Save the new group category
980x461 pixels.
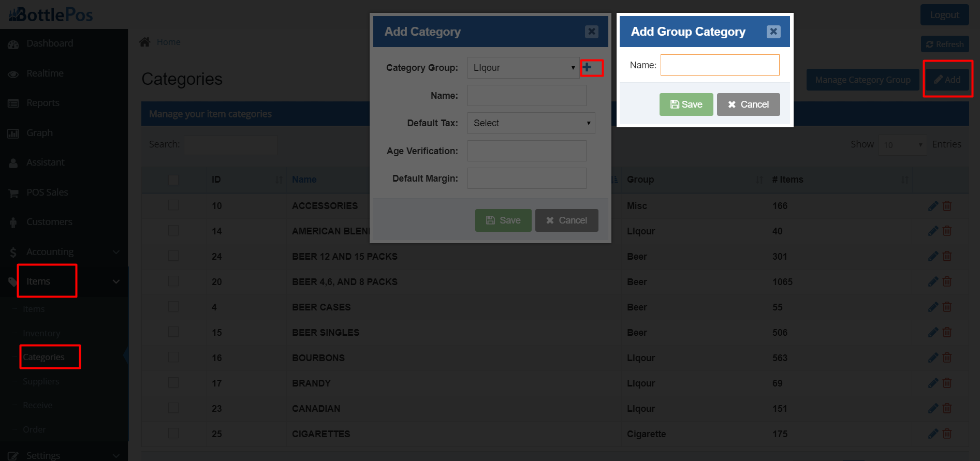[686, 105]
